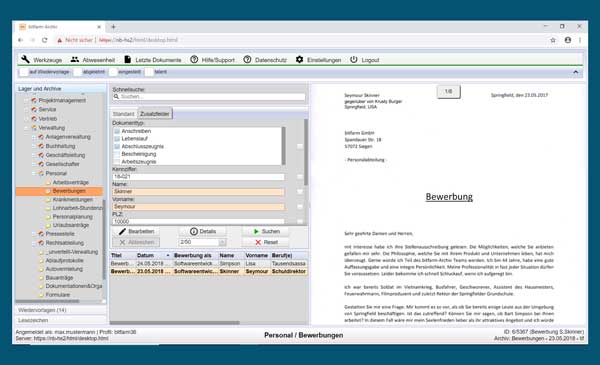The image size is (600, 365).
Task: Select the bitfarm-Archiv browser tab
Action: tap(59, 27)
